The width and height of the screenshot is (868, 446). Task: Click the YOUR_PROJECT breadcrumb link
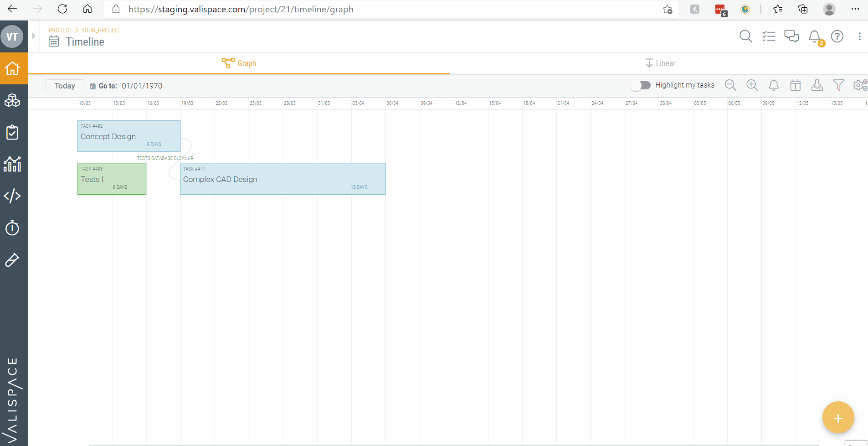pyautogui.click(x=102, y=30)
